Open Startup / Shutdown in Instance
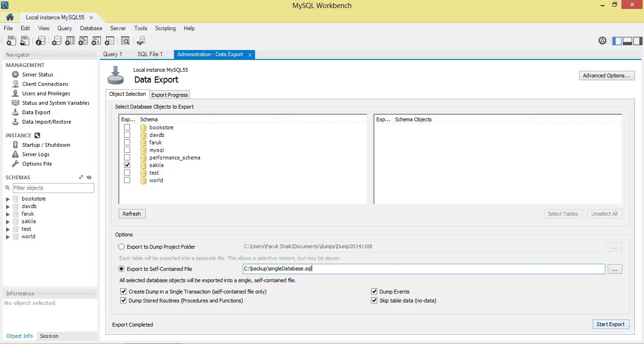Screen dimensions: 644x344 click(x=46, y=145)
